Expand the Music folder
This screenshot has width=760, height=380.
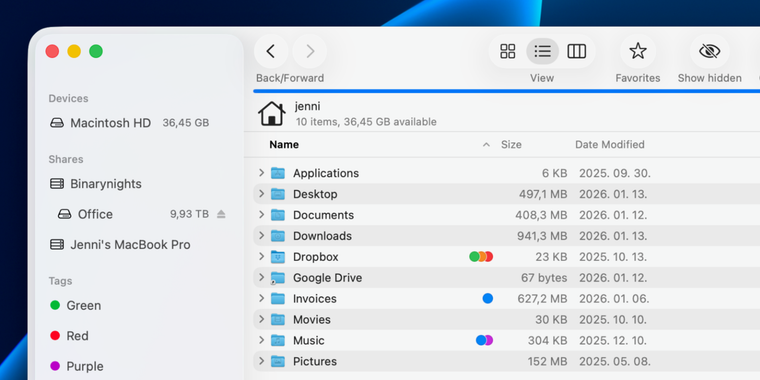(x=261, y=340)
